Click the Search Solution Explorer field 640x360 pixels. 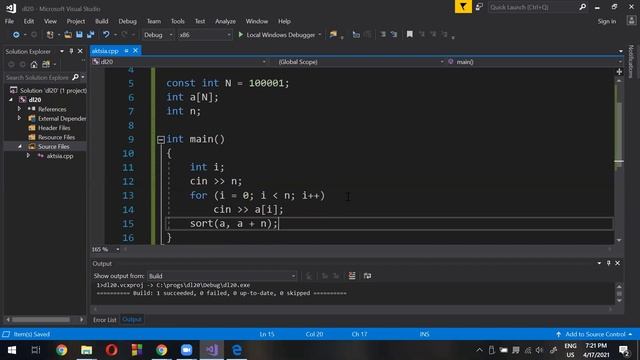(x=37, y=77)
